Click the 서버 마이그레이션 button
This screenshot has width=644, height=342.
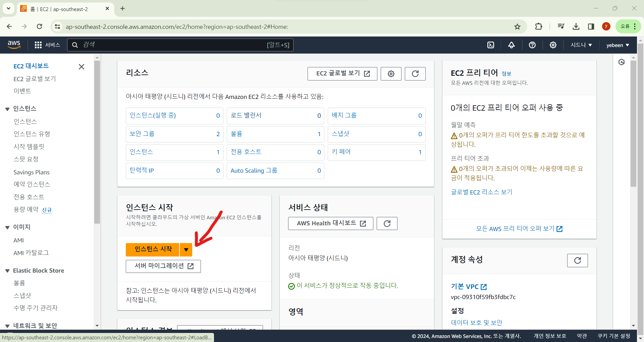pyautogui.click(x=163, y=266)
